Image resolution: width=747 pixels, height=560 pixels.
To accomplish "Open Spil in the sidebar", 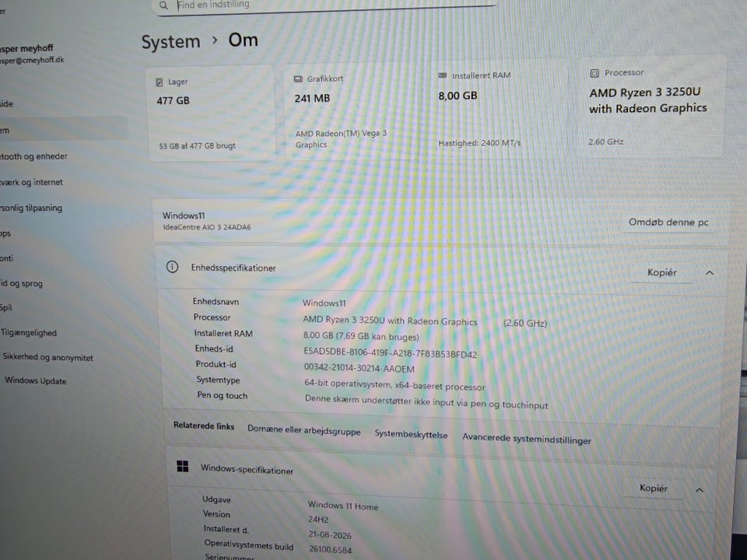I will pos(5,308).
